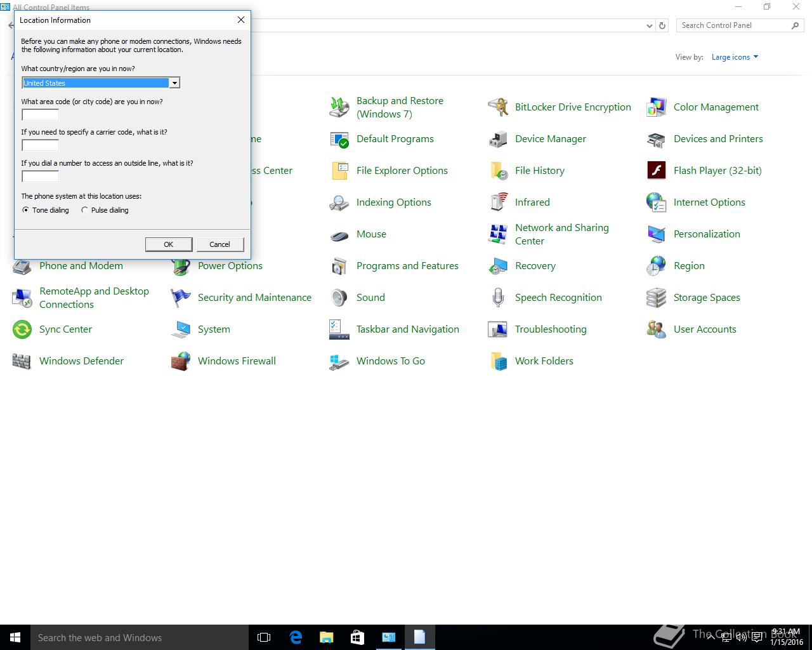Open the Store from the taskbar

(357, 637)
